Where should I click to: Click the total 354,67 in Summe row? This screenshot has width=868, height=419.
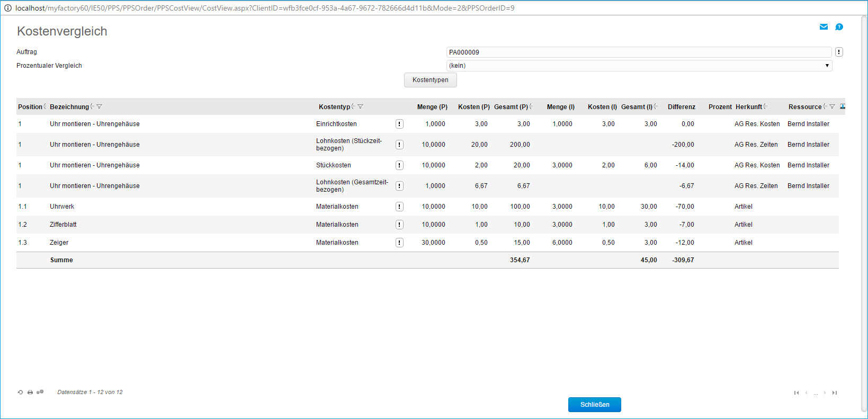point(520,260)
